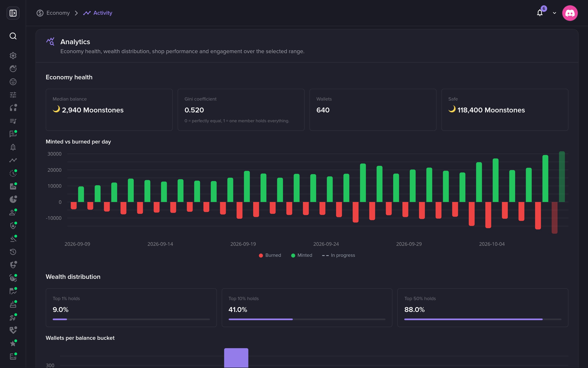This screenshot has width=588, height=368.
Task: Open the settings gear in sidebar
Action: pyautogui.click(x=13, y=55)
